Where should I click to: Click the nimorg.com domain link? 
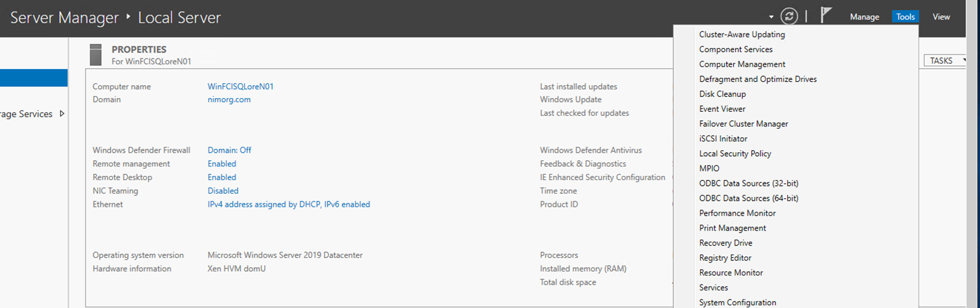point(229,99)
